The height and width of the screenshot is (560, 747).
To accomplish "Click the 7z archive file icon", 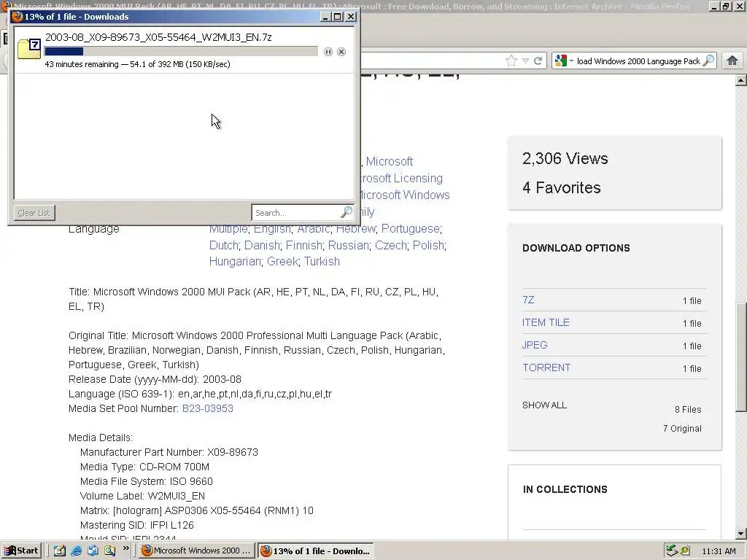I will [29, 49].
